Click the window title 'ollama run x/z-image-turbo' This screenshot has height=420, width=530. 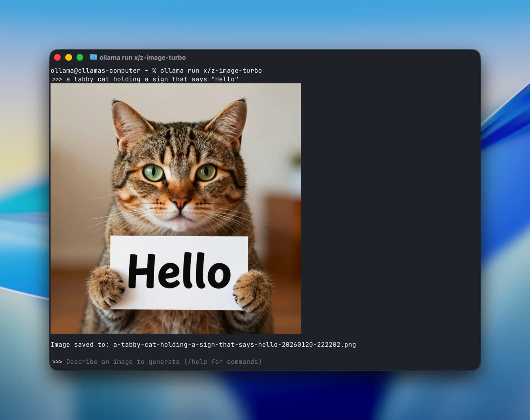[x=142, y=57]
